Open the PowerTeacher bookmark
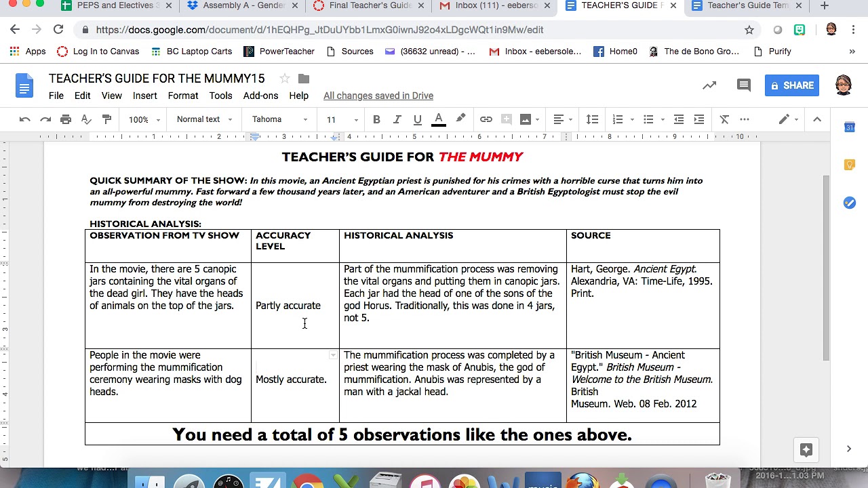 pos(278,52)
